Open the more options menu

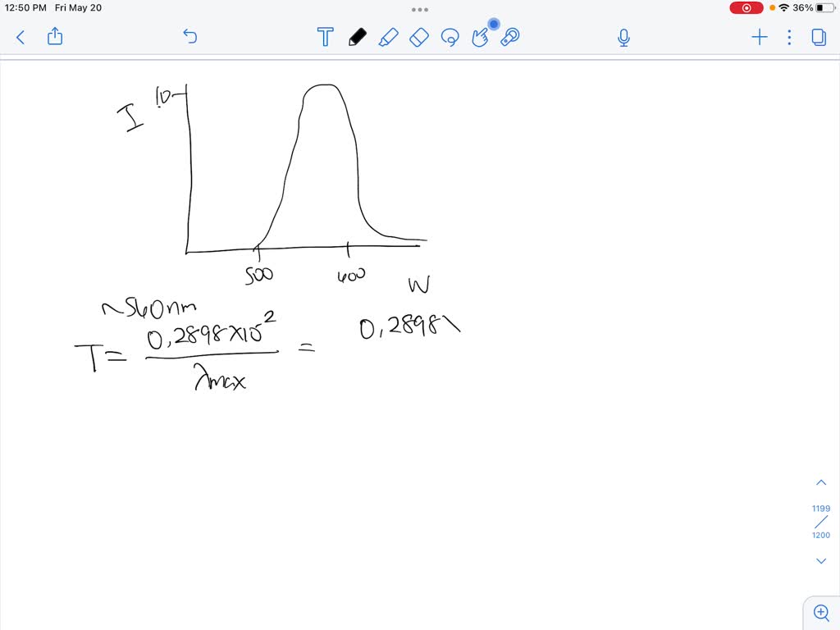788,37
